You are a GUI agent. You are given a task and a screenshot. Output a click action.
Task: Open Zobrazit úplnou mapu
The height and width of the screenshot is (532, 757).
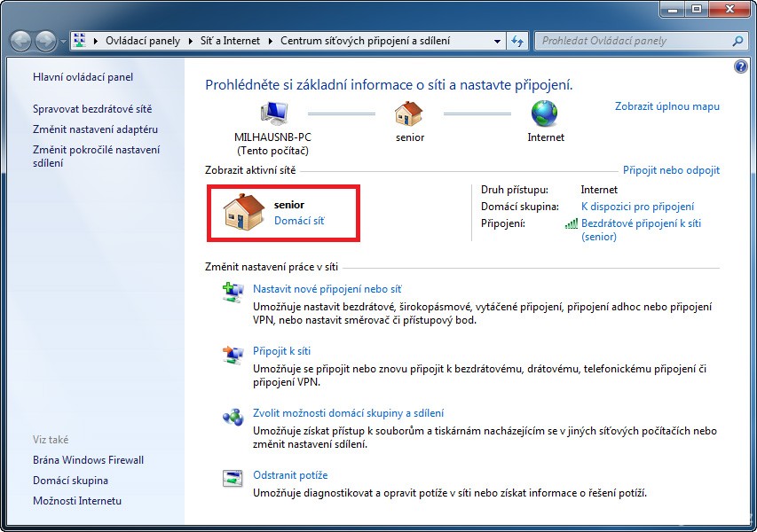coord(667,106)
